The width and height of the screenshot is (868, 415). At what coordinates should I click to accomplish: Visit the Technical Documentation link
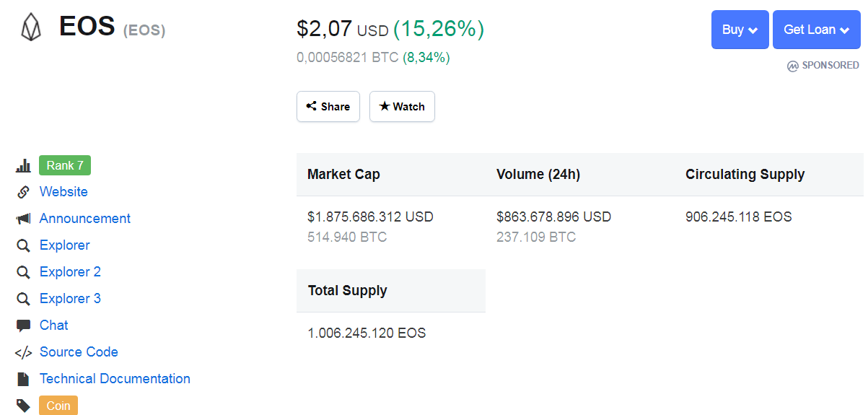point(115,379)
